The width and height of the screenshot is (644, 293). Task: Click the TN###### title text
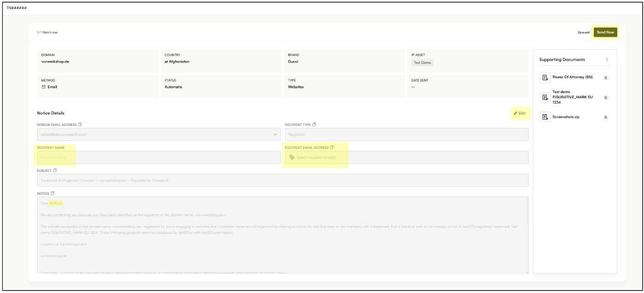click(17, 9)
